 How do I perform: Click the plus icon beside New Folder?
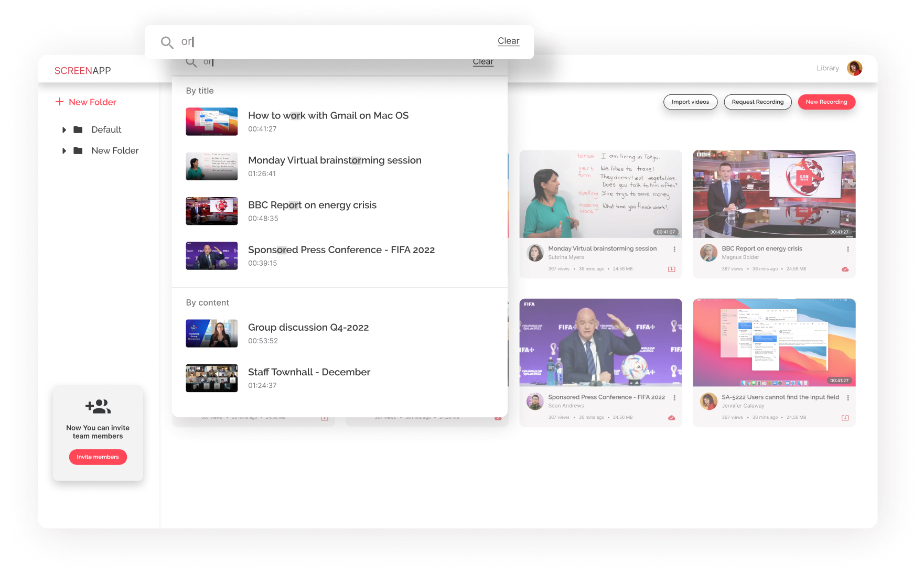click(x=60, y=102)
